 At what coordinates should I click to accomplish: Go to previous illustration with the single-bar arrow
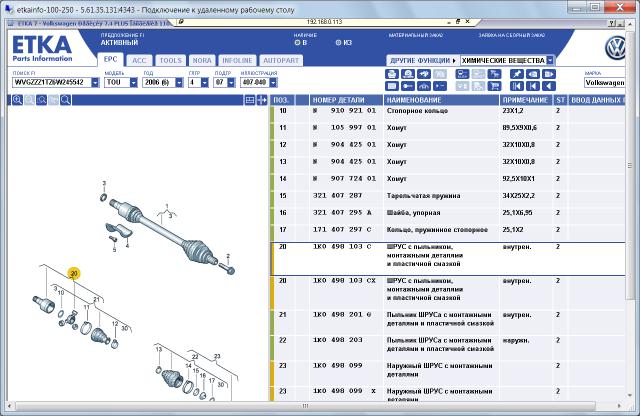(x=533, y=86)
